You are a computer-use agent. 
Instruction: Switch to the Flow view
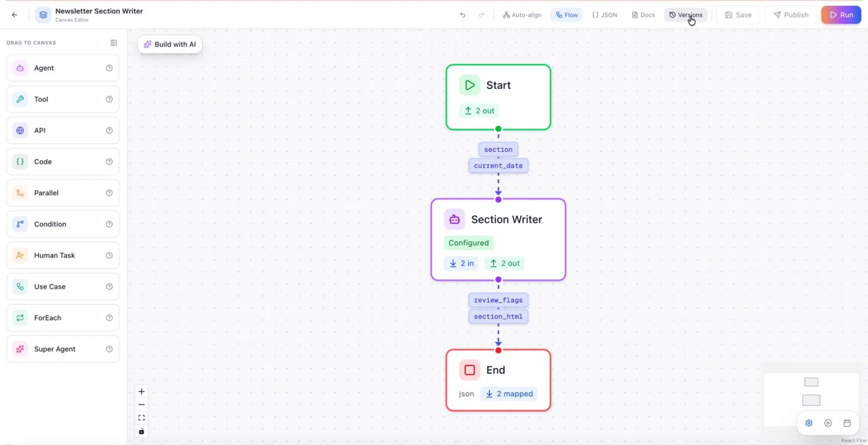(567, 15)
